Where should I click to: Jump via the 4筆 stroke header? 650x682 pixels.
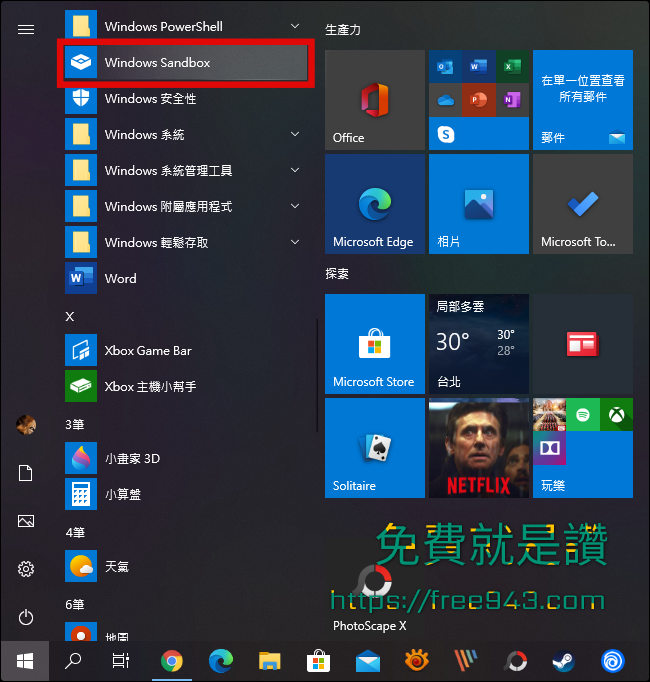[x=75, y=532]
